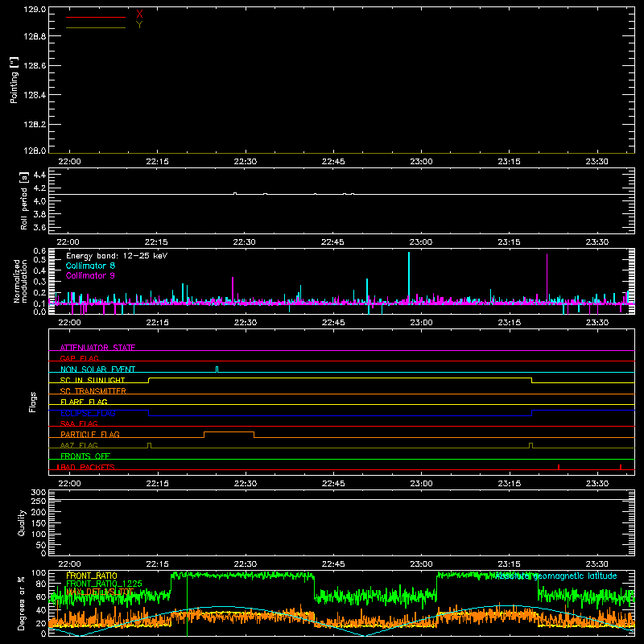Click the white quality trace line
This screenshot has width=644, height=644.
341,499
